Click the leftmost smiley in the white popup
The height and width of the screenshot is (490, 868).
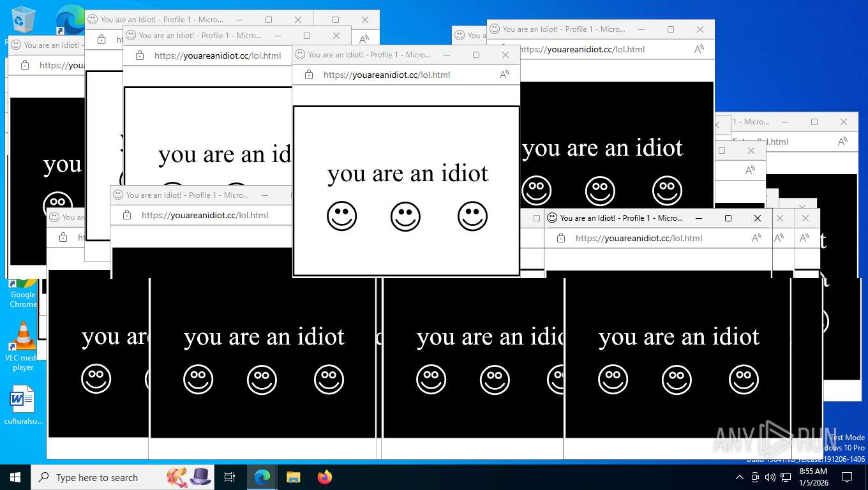click(342, 216)
